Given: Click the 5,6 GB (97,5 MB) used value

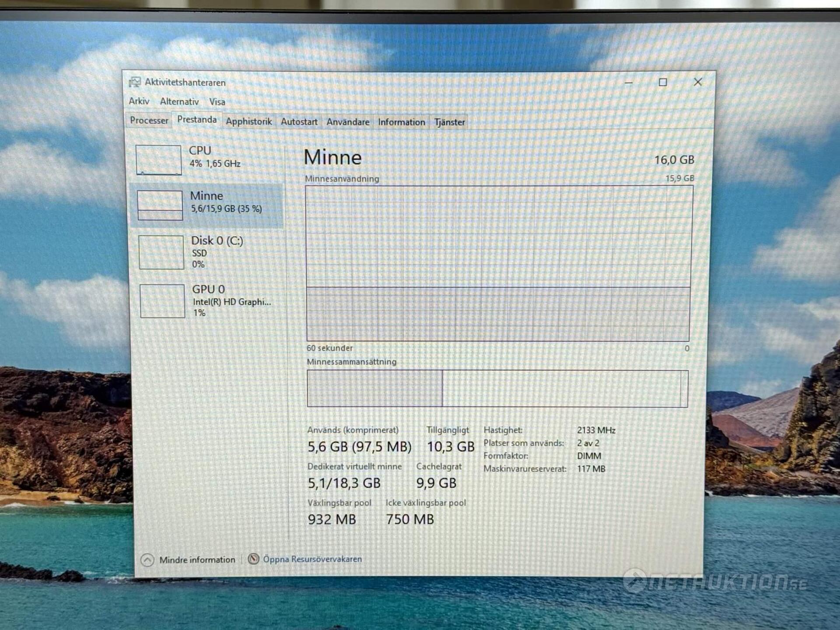Looking at the screenshot, I should pos(360,447).
